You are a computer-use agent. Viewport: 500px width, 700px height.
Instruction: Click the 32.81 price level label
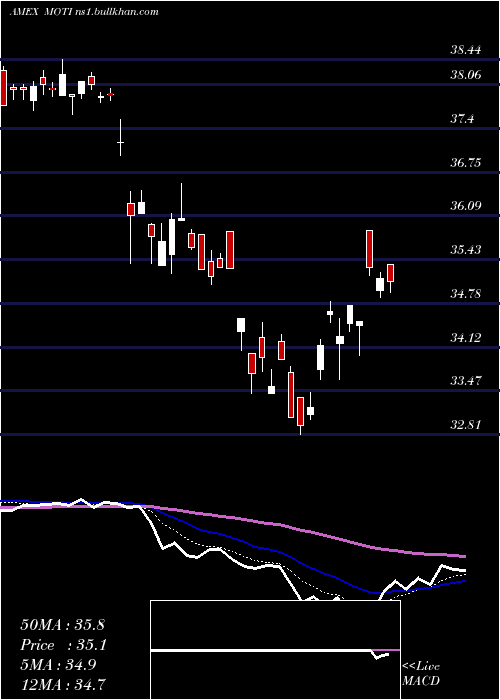(x=465, y=425)
